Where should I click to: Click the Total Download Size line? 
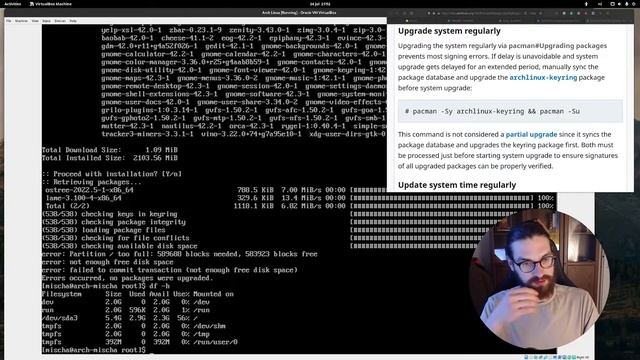click(x=110, y=150)
